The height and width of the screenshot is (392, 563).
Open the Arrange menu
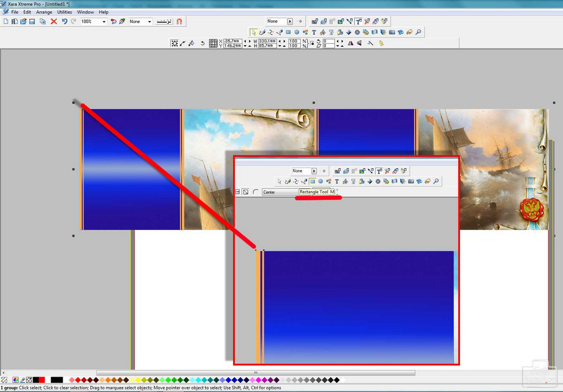44,12
